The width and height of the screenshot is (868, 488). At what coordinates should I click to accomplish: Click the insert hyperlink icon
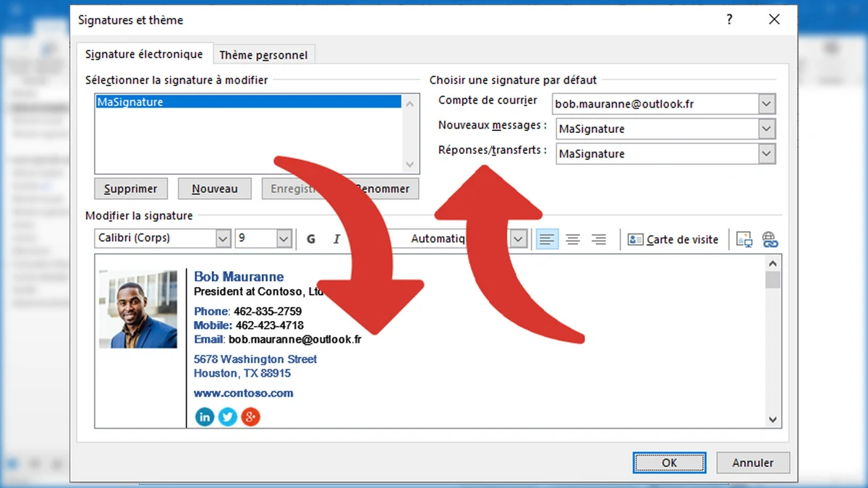[770, 239]
